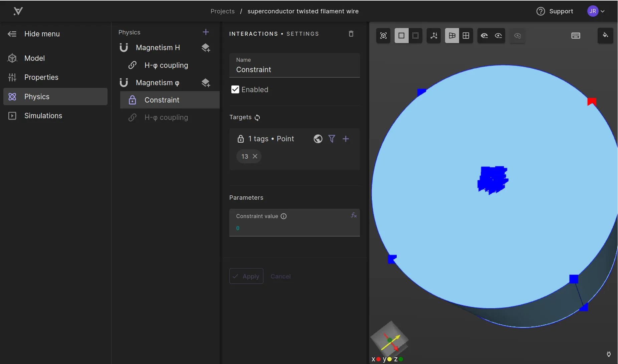Go to Projects breadcrumb link

222,11
